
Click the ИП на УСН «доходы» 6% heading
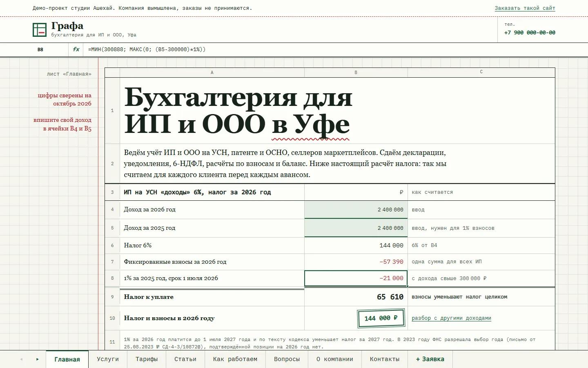pyautogui.click(x=197, y=192)
